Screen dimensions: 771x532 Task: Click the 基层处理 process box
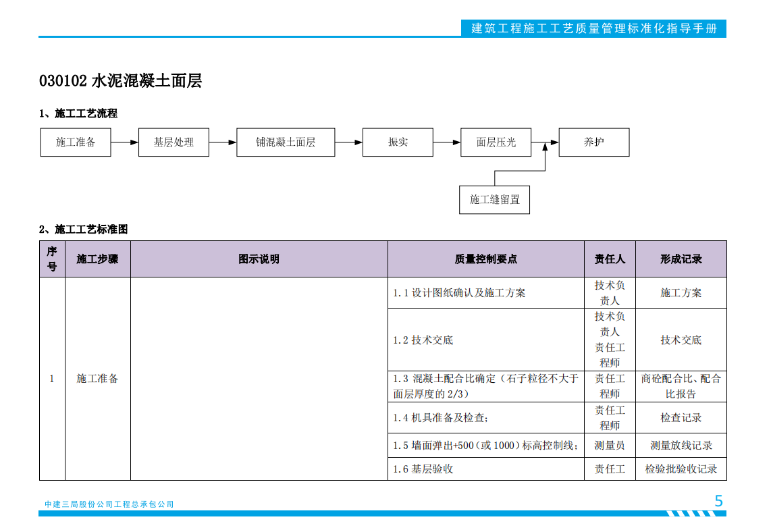tap(174, 142)
